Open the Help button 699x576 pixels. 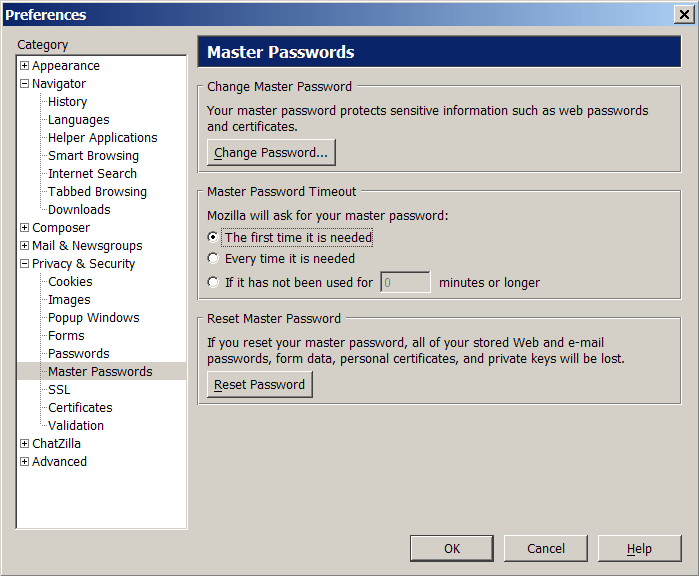pyautogui.click(x=639, y=548)
